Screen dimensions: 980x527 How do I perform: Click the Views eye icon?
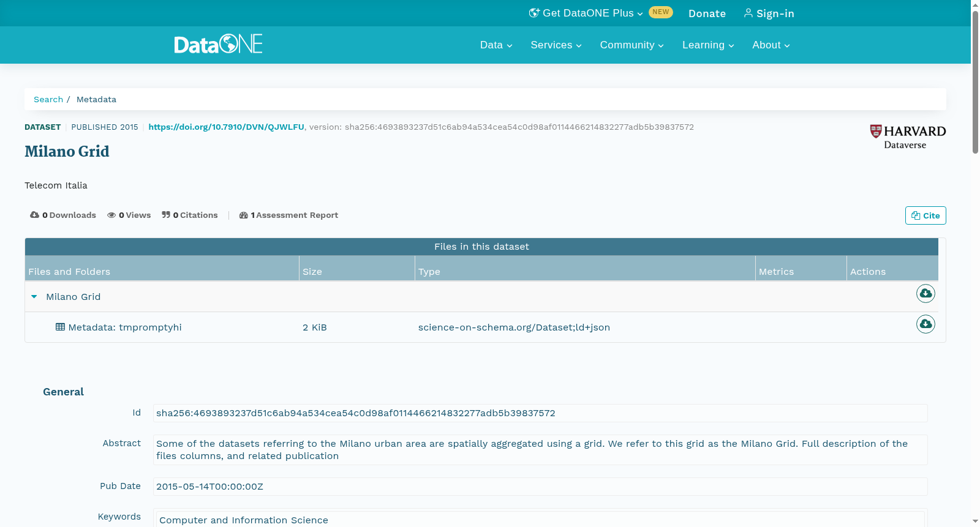pos(111,215)
